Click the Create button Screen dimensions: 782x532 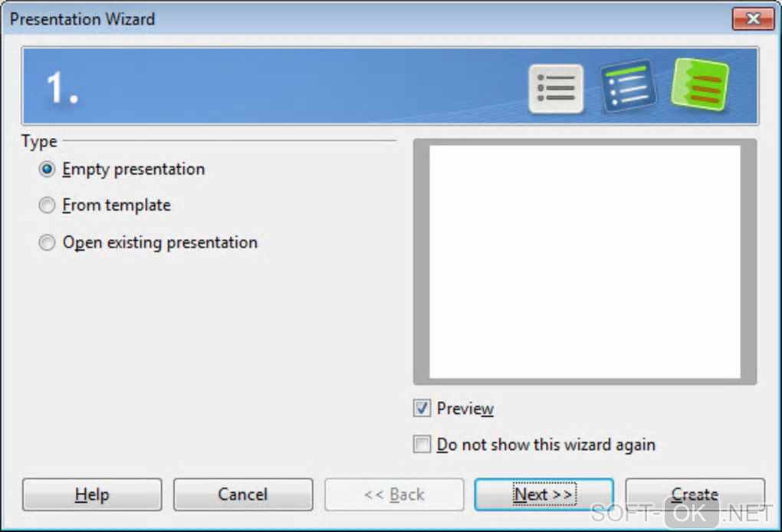click(695, 494)
